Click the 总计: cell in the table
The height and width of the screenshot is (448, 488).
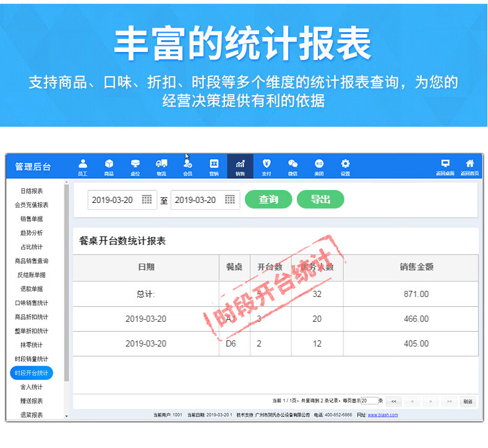pos(146,294)
